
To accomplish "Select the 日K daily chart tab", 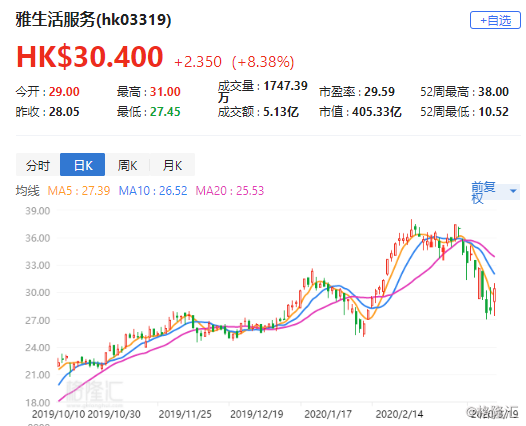I will tap(83, 165).
